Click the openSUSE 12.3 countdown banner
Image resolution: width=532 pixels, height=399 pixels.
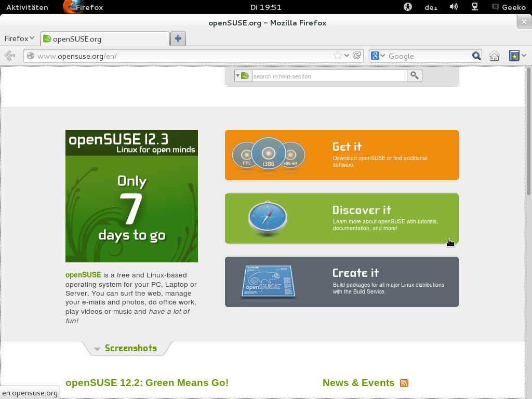click(131, 196)
